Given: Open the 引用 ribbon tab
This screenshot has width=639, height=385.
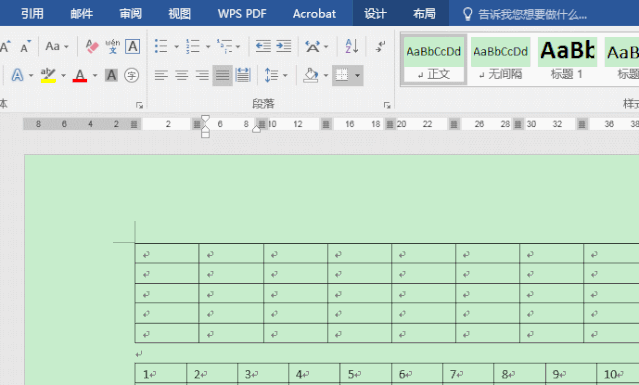Looking at the screenshot, I should [33, 13].
